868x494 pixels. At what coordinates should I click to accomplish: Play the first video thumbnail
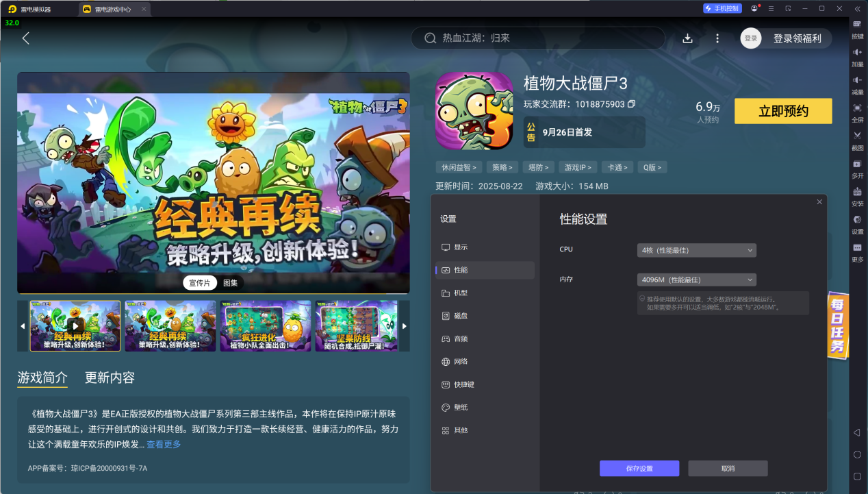coord(75,325)
